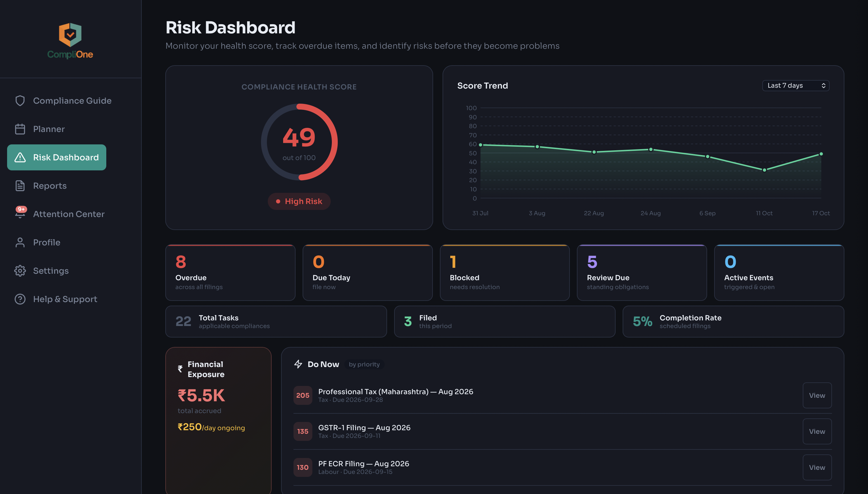This screenshot has height=494, width=868.
Task: View the PF ECR Filing task
Action: 817,467
